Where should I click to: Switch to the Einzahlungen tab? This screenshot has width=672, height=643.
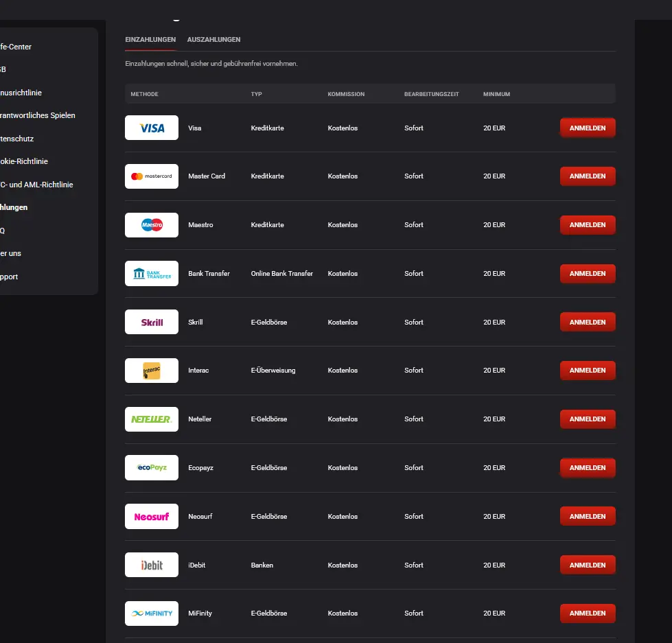pos(150,39)
